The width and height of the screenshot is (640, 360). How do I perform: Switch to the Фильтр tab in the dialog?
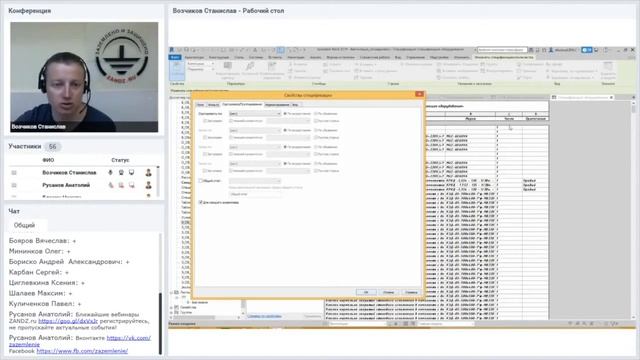(213, 105)
